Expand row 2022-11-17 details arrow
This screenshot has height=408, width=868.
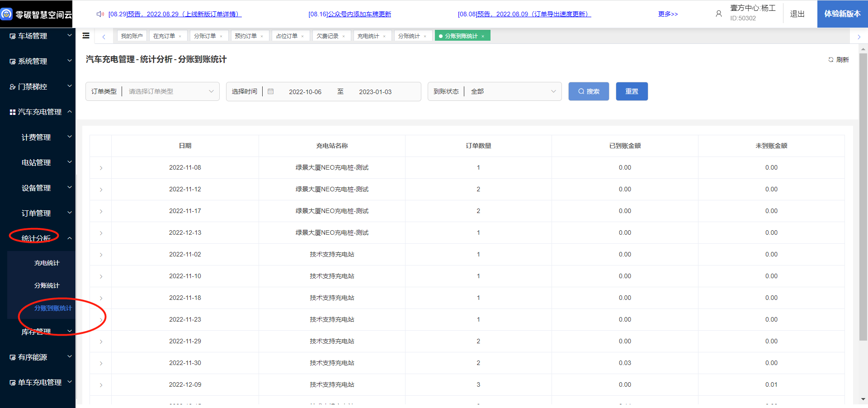click(101, 211)
